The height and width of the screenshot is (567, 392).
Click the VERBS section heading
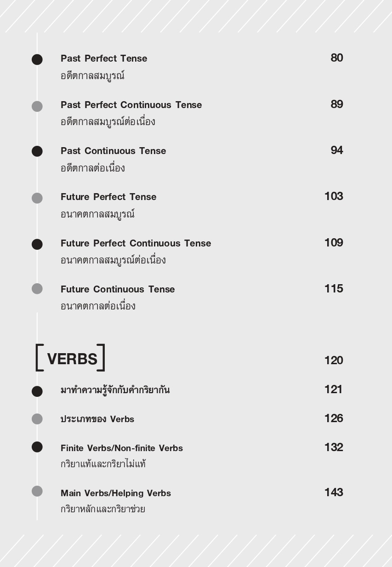point(72,359)
